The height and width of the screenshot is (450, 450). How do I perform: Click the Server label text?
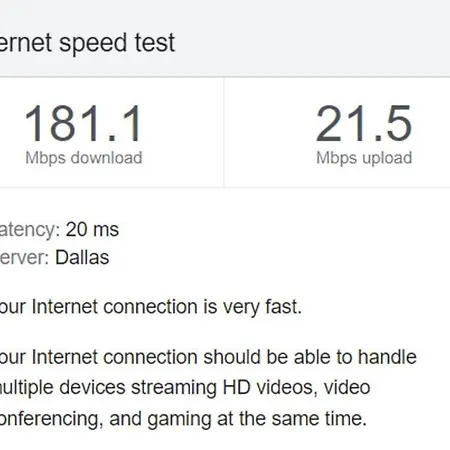click(x=25, y=258)
